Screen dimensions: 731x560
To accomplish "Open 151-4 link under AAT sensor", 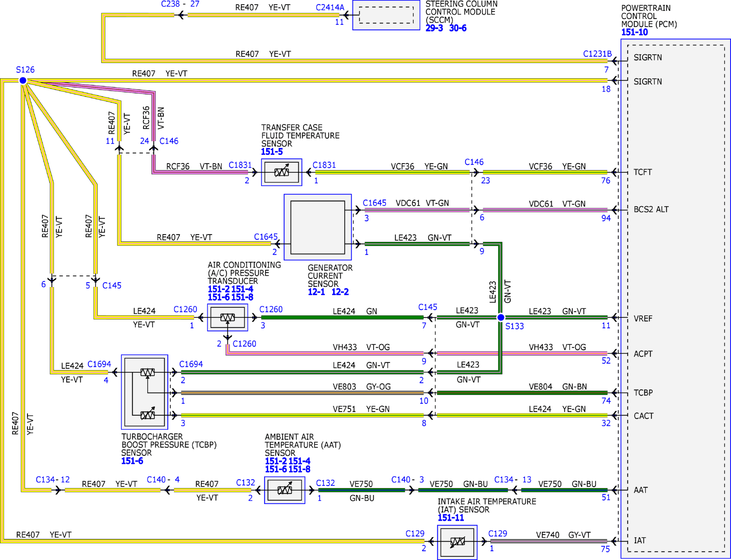I will [x=299, y=461].
